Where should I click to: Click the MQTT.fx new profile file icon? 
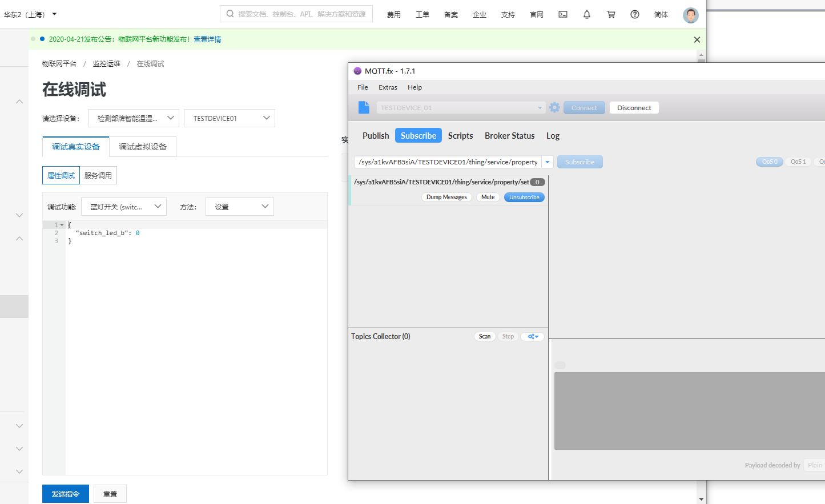[364, 107]
